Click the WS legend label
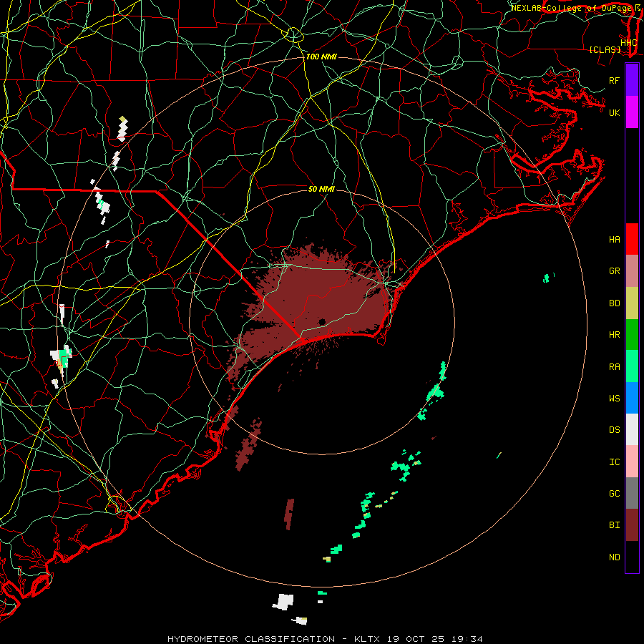This screenshot has width=644, height=644. (614, 399)
